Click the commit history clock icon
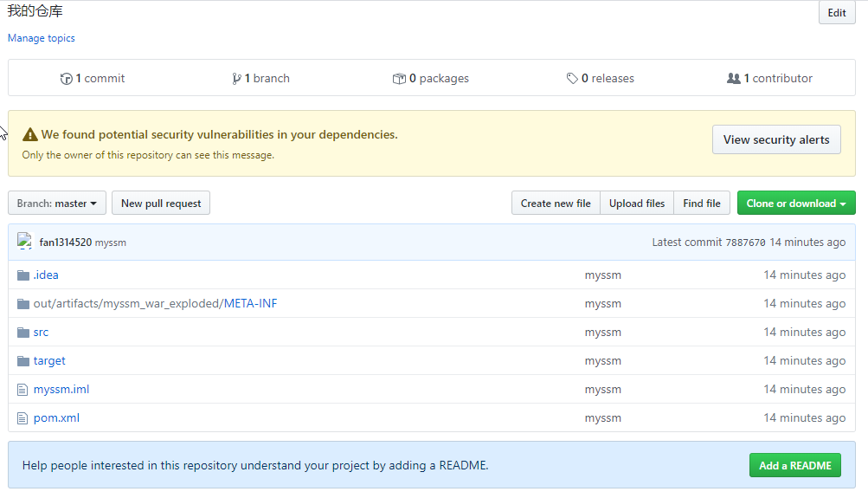The image size is (868, 498). click(x=66, y=79)
